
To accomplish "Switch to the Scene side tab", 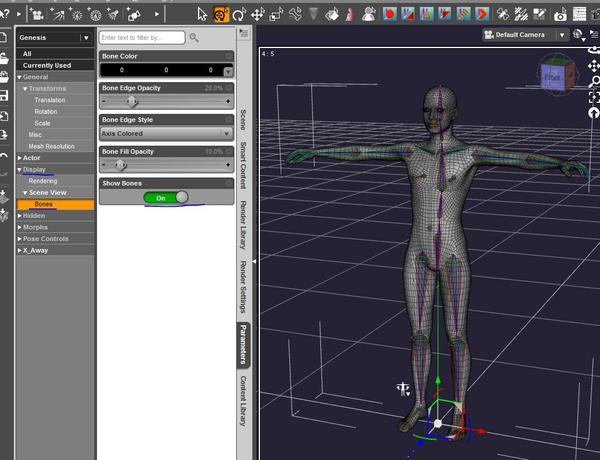I will (x=243, y=120).
